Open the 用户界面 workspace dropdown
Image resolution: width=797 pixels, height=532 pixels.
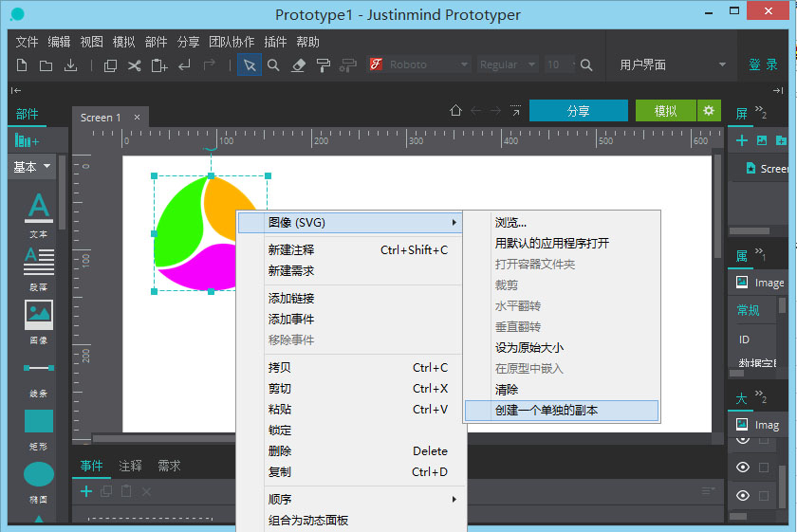click(x=673, y=64)
